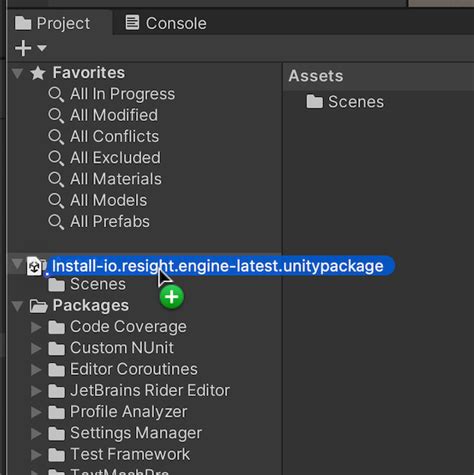Viewport: 474px width, 475px height.
Task: Collapse the Favorites section
Action: [x=17, y=73]
